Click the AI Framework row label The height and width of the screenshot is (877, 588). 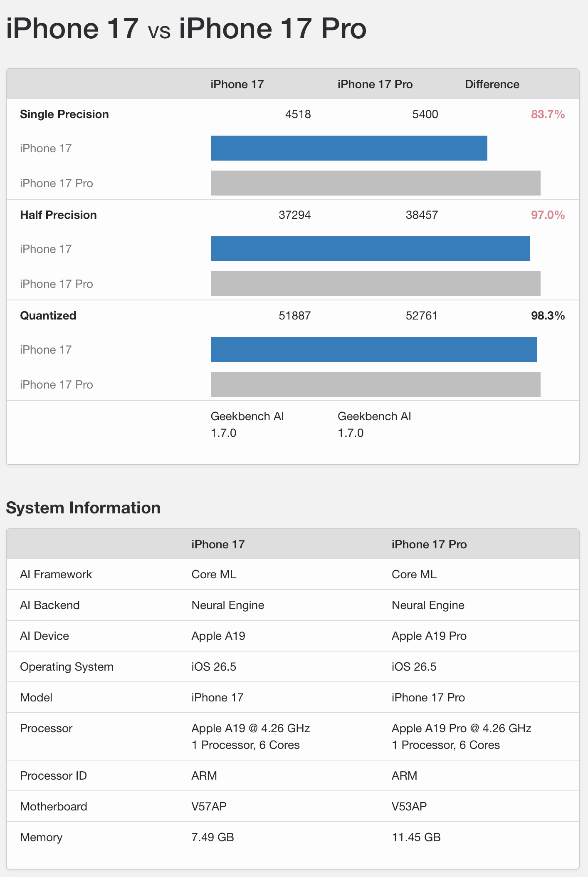point(56,575)
